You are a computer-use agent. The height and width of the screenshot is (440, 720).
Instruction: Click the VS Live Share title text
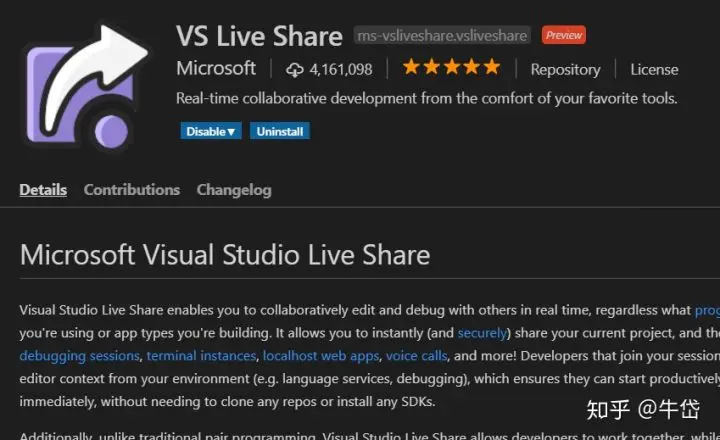pyautogui.click(x=259, y=36)
